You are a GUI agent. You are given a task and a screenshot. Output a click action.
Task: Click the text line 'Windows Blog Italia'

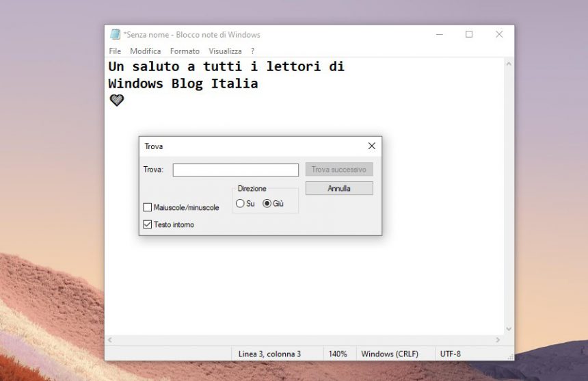(x=183, y=83)
